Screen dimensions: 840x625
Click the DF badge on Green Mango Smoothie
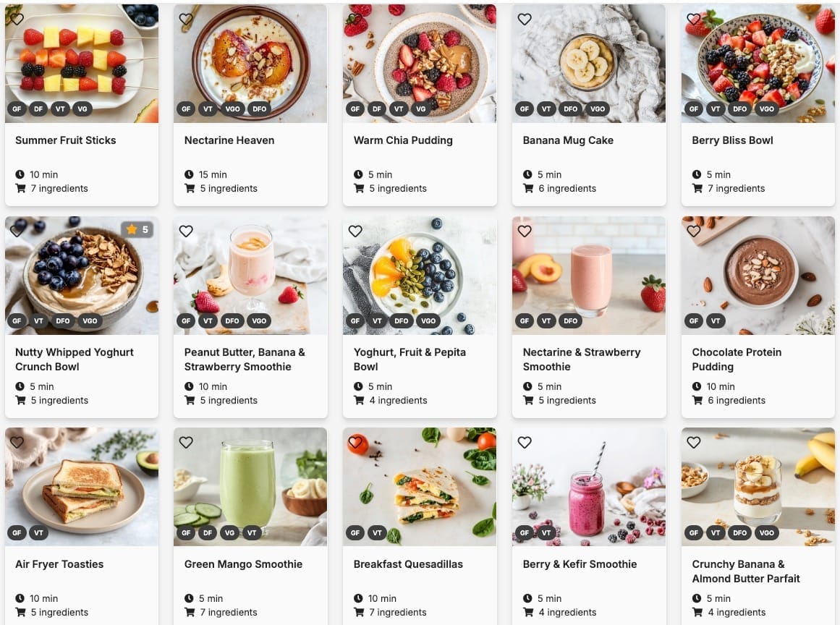[x=208, y=533]
